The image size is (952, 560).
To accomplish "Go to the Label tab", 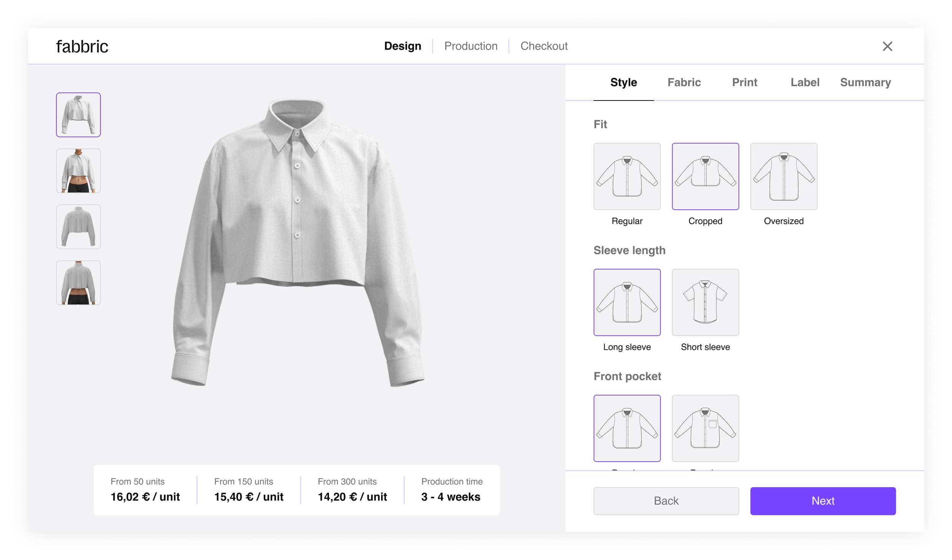I will tap(805, 82).
